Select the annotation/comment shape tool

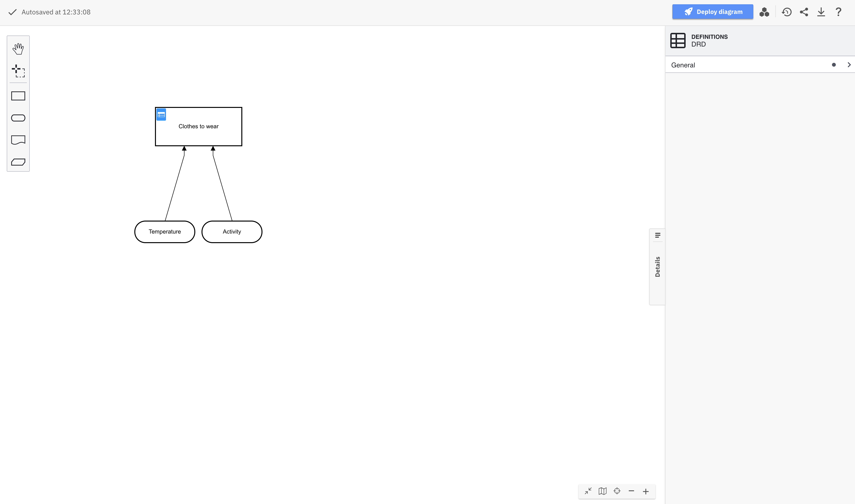click(x=18, y=140)
